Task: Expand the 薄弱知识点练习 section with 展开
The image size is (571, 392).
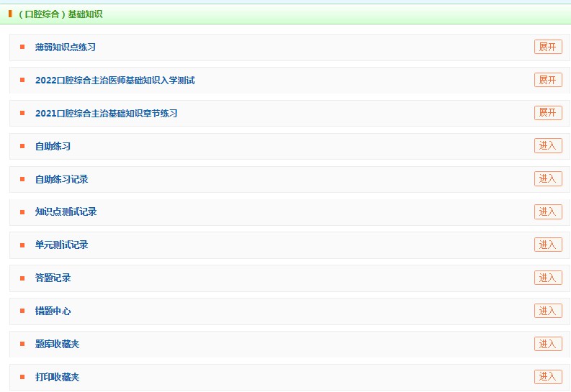Action: 548,47
